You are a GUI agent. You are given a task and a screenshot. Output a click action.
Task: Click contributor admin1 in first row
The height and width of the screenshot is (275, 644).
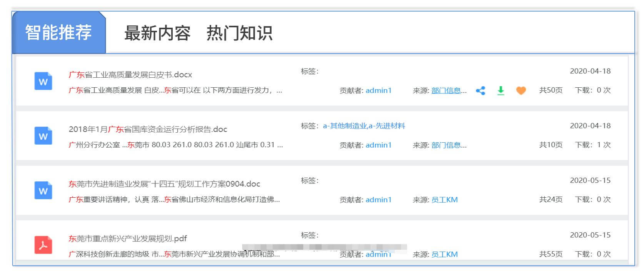coord(378,90)
